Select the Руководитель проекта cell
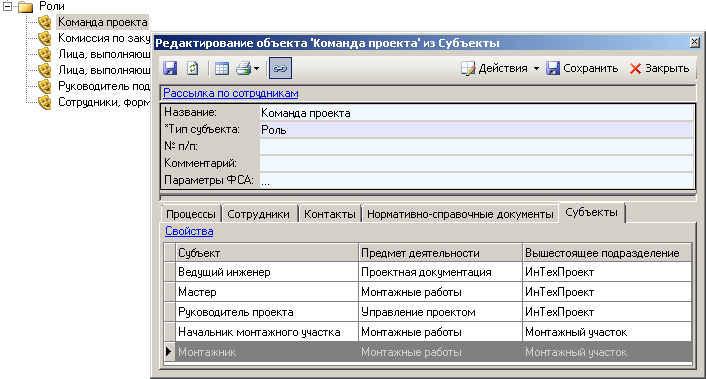 (x=267, y=312)
